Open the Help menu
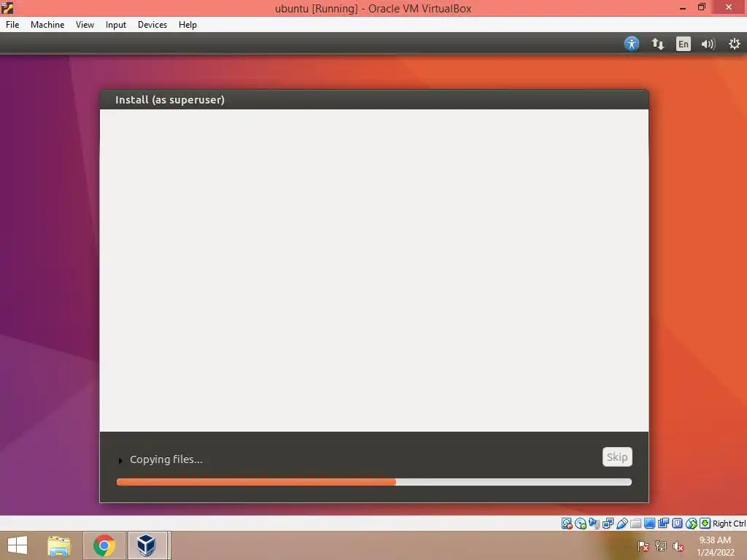This screenshot has width=747, height=560. [187, 25]
